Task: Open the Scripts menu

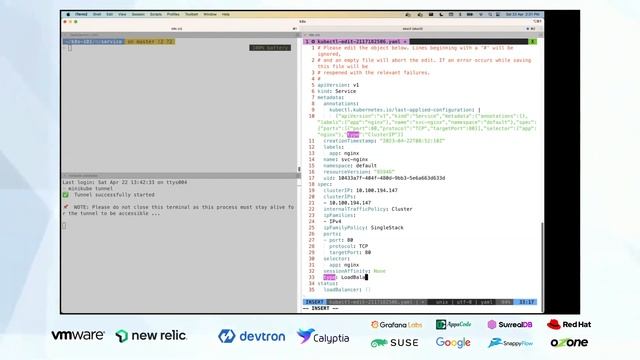Action: [156, 14]
